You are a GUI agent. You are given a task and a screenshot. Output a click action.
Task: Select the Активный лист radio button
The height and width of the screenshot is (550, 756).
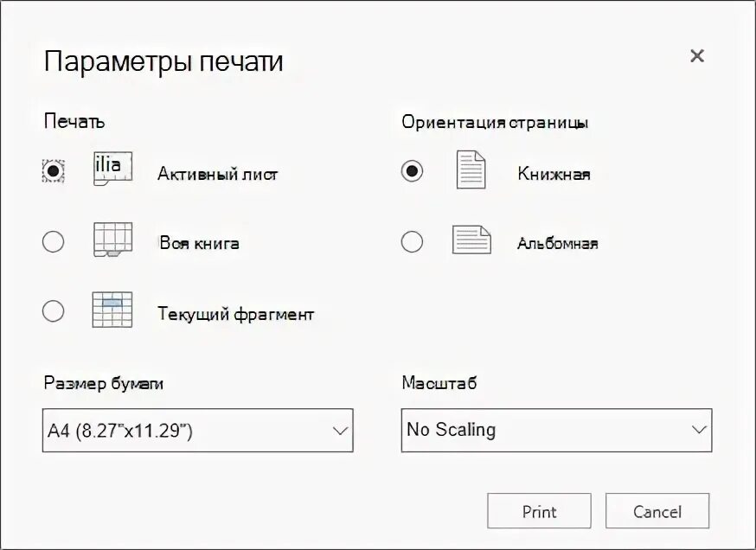(x=53, y=170)
